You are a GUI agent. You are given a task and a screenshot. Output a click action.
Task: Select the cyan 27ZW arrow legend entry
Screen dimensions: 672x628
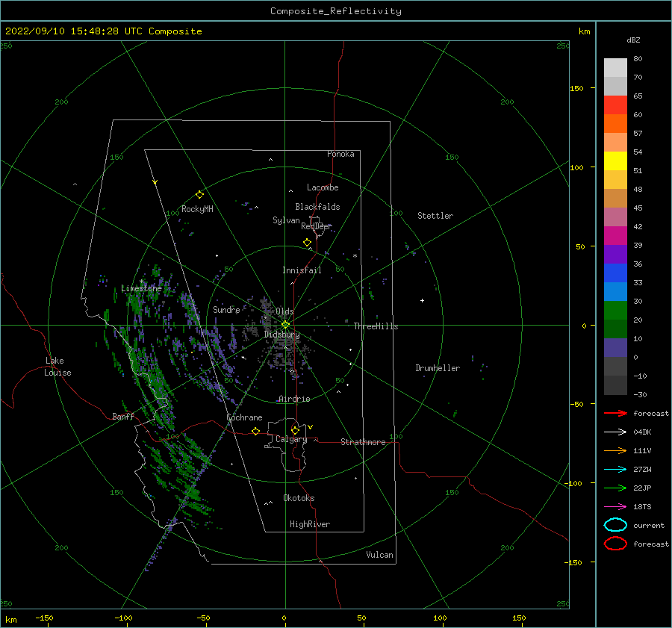(x=615, y=469)
